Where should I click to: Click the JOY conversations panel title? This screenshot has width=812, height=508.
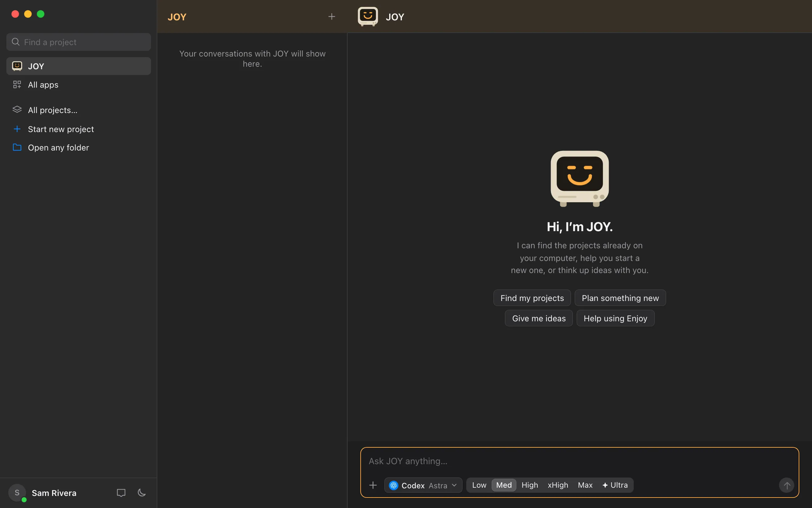click(x=177, y=17)
